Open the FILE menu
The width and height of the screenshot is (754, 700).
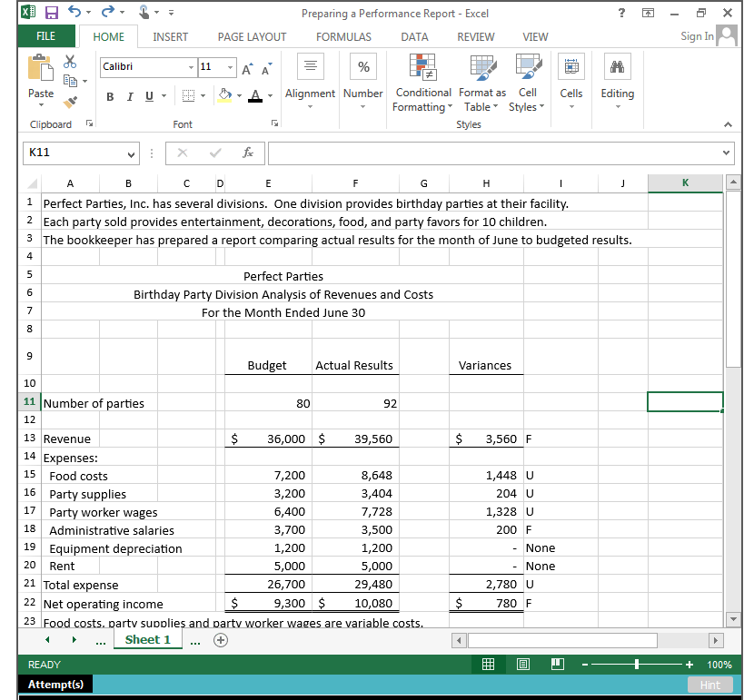pos(46,37)
